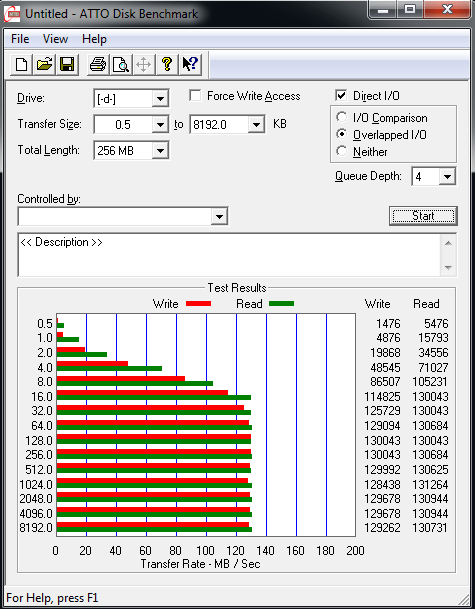This screenshot has height=609, width=475.
Task: Click the Description box scroll down arrow
Action: (x=448, y=267)
